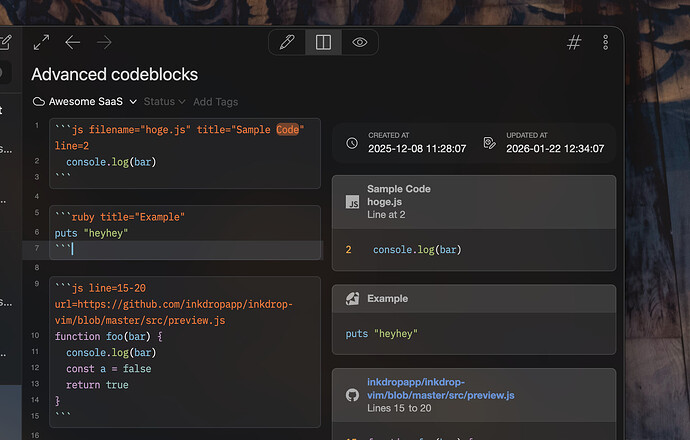Toggle distraction-free expand arrows icon

point(41,42)
